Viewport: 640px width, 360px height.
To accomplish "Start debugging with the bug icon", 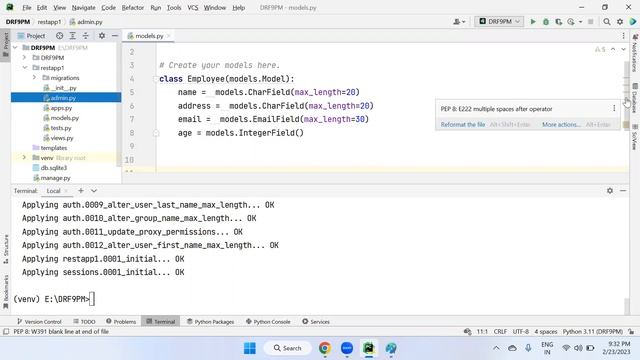I will (546, 22).
